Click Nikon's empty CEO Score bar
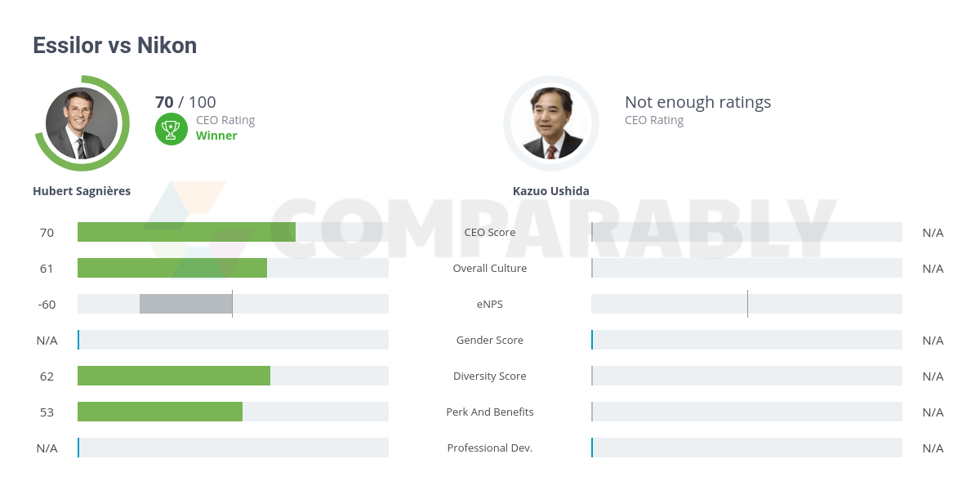The height and width of the screenshot is (490, 980). pyautogui.click(x=746, y=232)
